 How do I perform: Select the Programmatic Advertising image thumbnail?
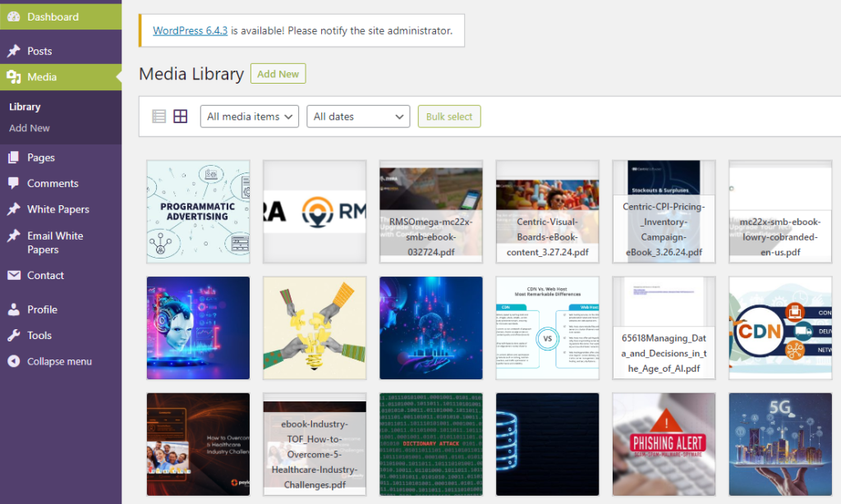click(x=198, y=212)
